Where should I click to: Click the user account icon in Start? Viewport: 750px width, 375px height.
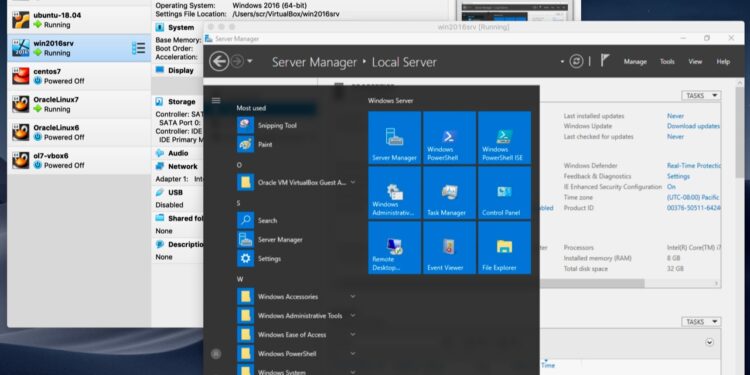point(216,353)
